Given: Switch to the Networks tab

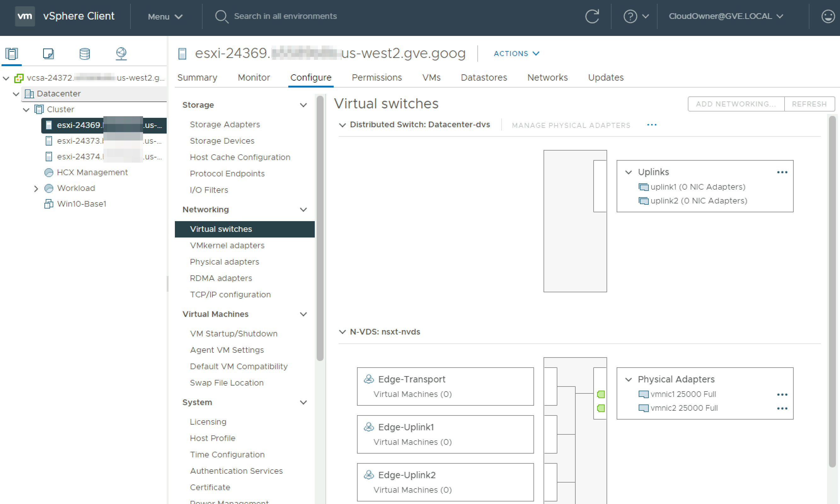Looking at the screenshot, I should pos(548,77).
